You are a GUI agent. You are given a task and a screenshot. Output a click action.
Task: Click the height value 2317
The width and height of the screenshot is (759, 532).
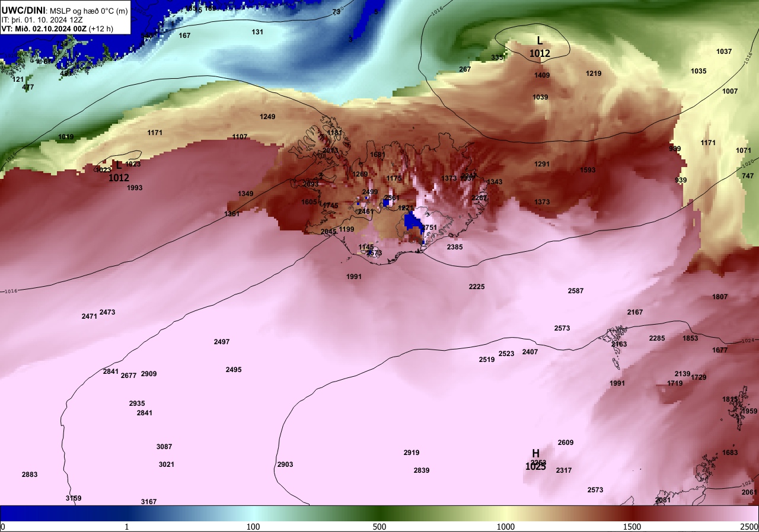(x=564, y=470)
